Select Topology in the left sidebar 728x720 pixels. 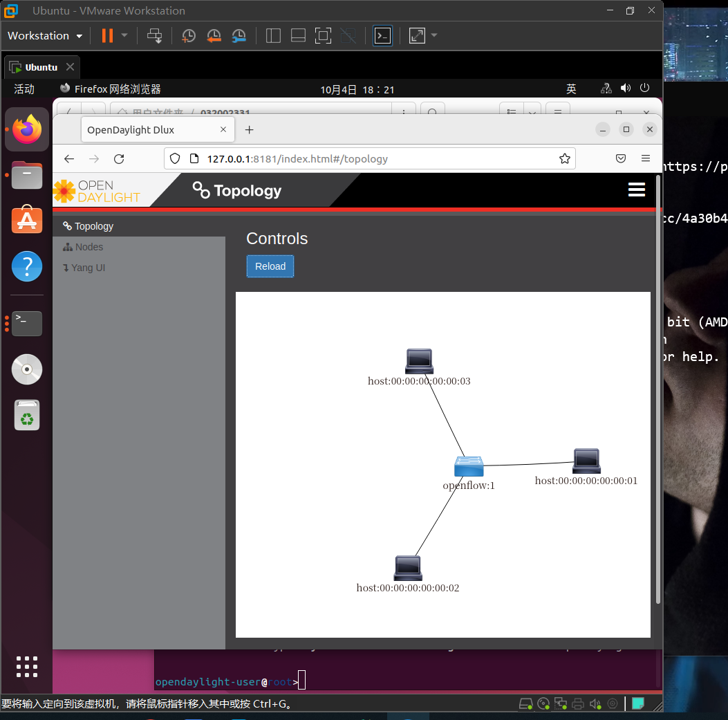(x=88, y=226)
